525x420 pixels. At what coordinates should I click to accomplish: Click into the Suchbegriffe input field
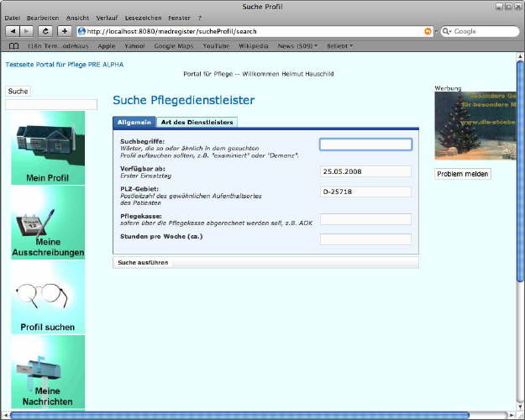point(365,144)
